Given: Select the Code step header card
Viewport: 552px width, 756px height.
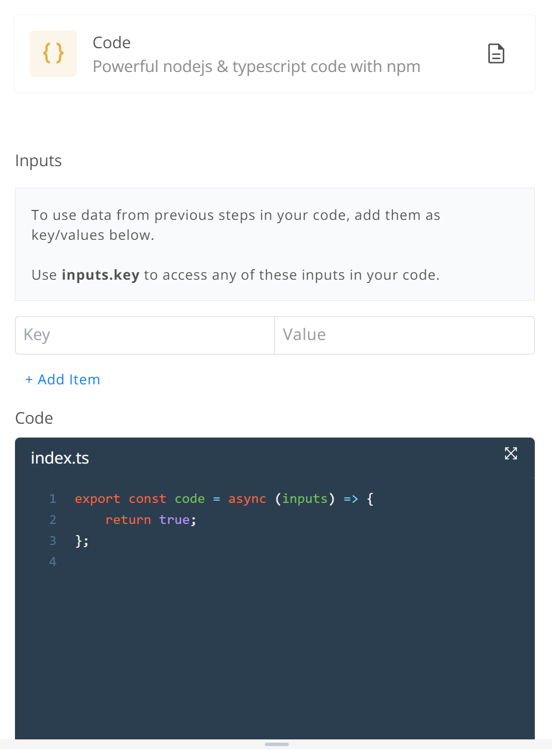Looking at the screenshot, I should 275,54.
